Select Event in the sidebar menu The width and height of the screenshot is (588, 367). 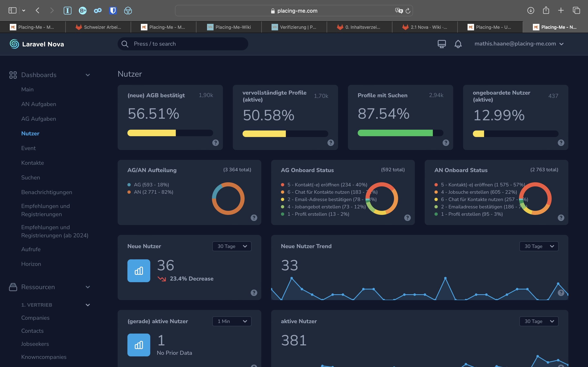28,148
